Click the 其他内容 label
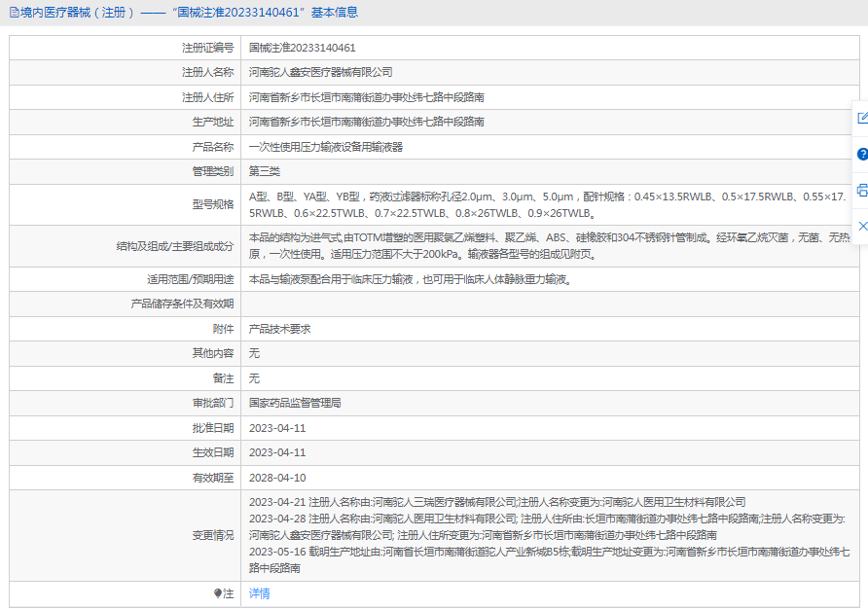Viewport: 868px width, 609px height. coord(213,353)
